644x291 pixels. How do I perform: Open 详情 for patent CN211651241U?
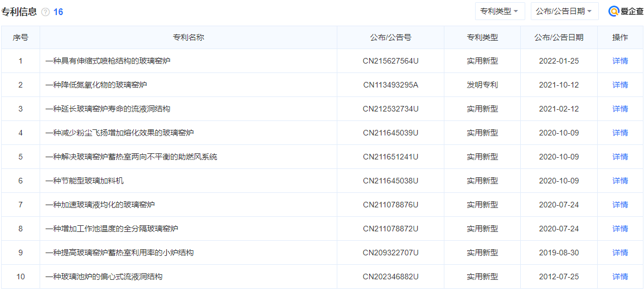(619, 157)
